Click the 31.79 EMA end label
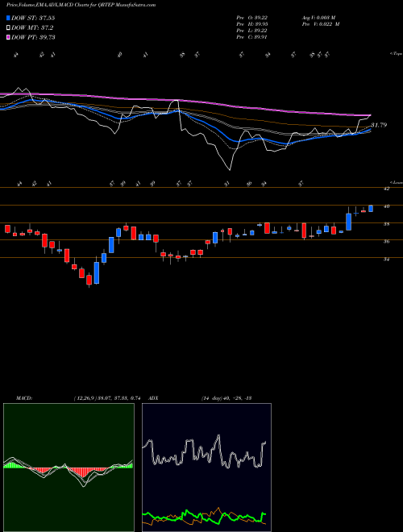403x532 pixels. pyautogui.click(x=379, y=125)
